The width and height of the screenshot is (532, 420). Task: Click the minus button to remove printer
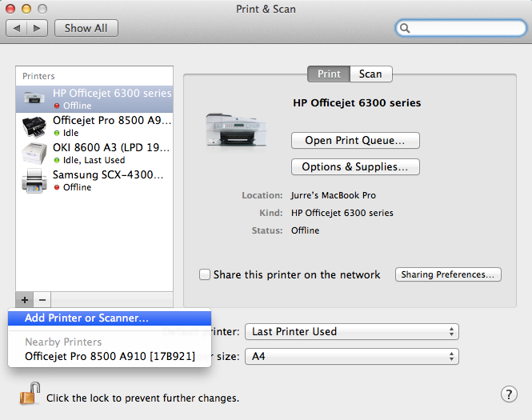pyautogui.click(x=42, y=300)
